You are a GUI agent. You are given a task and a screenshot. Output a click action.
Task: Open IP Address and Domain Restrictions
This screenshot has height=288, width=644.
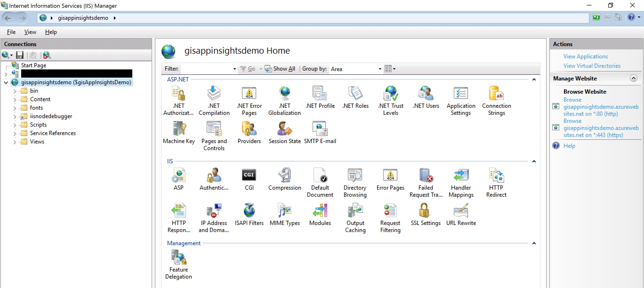coord(214,218)
